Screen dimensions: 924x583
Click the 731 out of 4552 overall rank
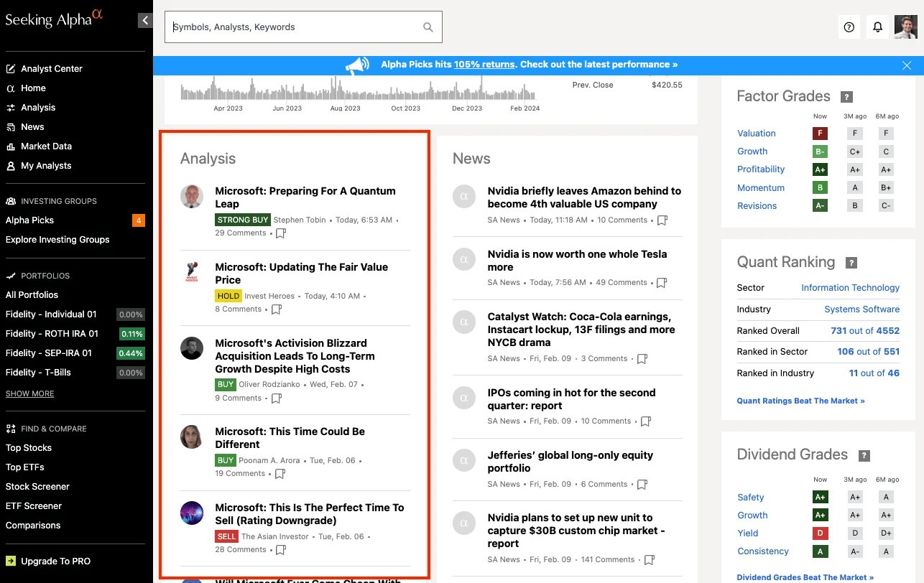[865, 331]
